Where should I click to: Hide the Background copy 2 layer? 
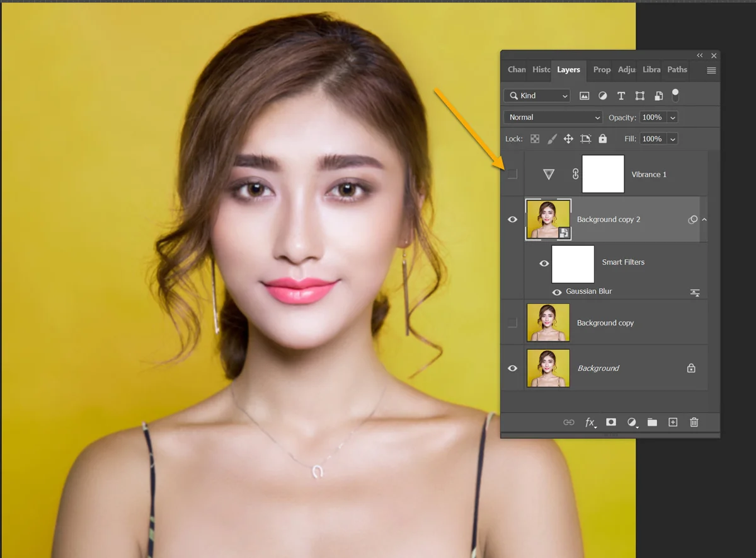(513, 219)
